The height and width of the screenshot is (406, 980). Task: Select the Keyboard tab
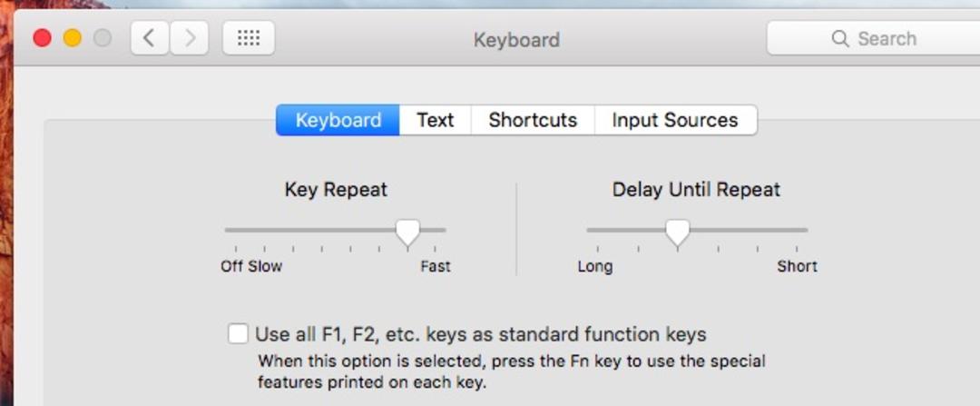[x=338, y=120]
